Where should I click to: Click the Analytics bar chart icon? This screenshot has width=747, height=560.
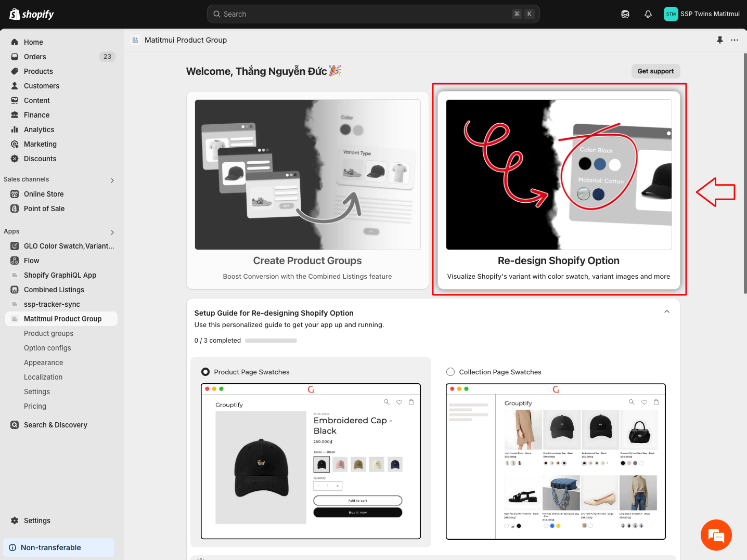click(15, 129)
